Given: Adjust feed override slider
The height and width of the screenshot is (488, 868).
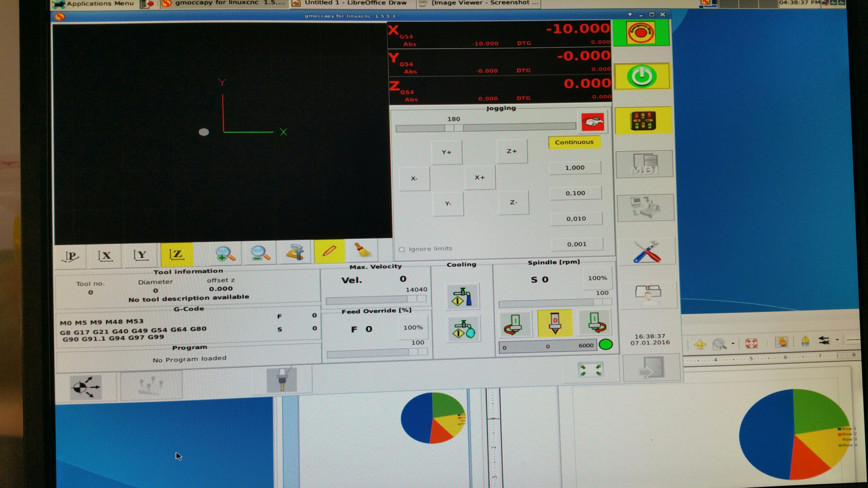Looking at the screenshot, I should (x=377, y=353).
